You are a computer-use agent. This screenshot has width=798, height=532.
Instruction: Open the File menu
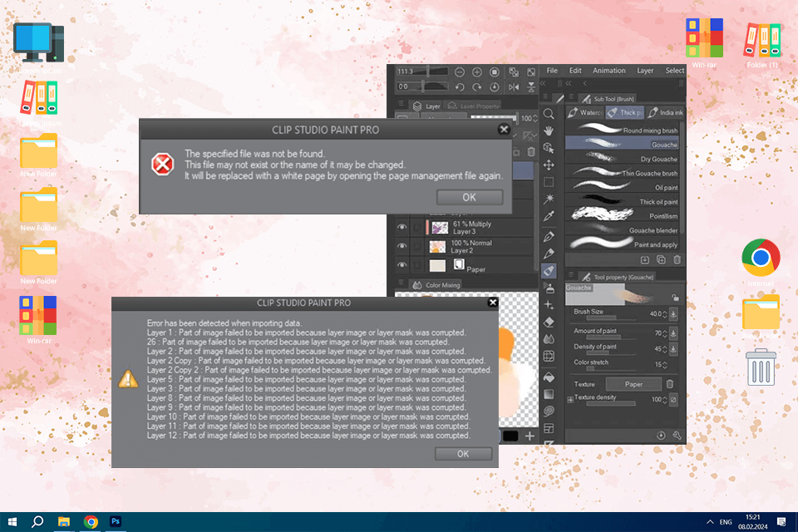[552, 71]
